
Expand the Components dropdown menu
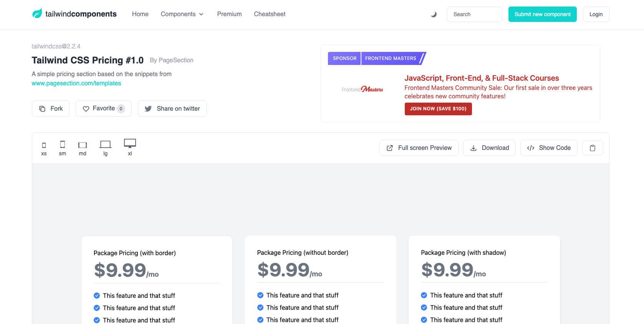tap(182, 14)
